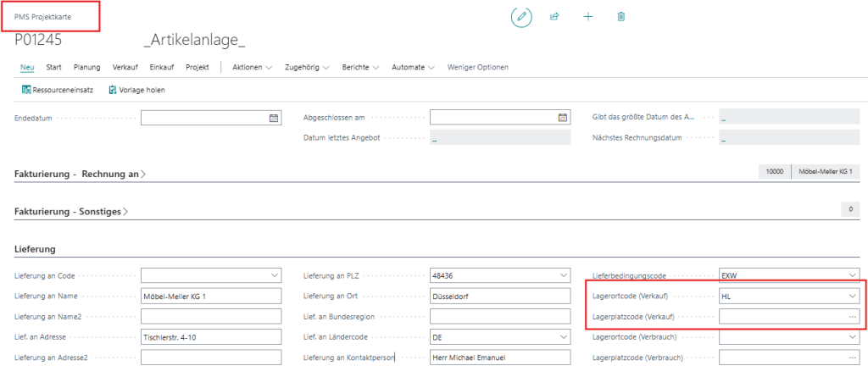Screen dimensions: 868x377
Task: Open Ressourceneinsatz from the toolbar
Action: tap(57, 90)
